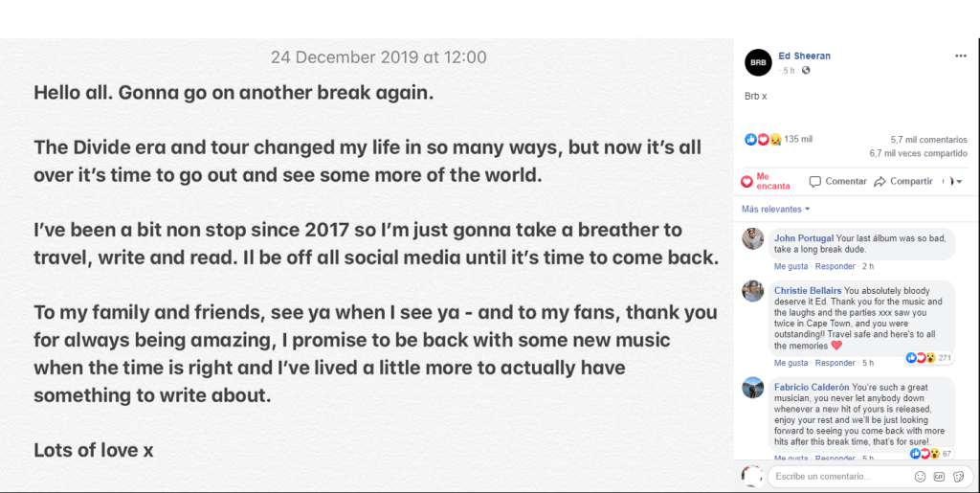Viewport: 980px width, 493px height.
Task: Open the 6,7 mil veces compartido link
Action: pyautogui.click(x=918, y=154)
